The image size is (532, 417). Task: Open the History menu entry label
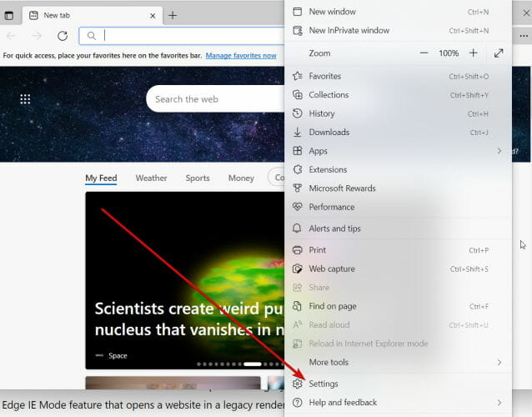[322, 113]
